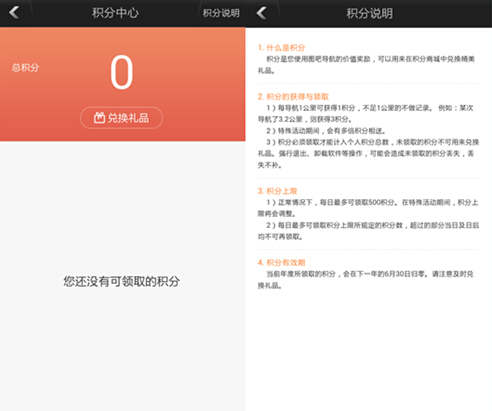Select heading 4. 积分有效期
The image size is (492, 411).
[281, 262]
